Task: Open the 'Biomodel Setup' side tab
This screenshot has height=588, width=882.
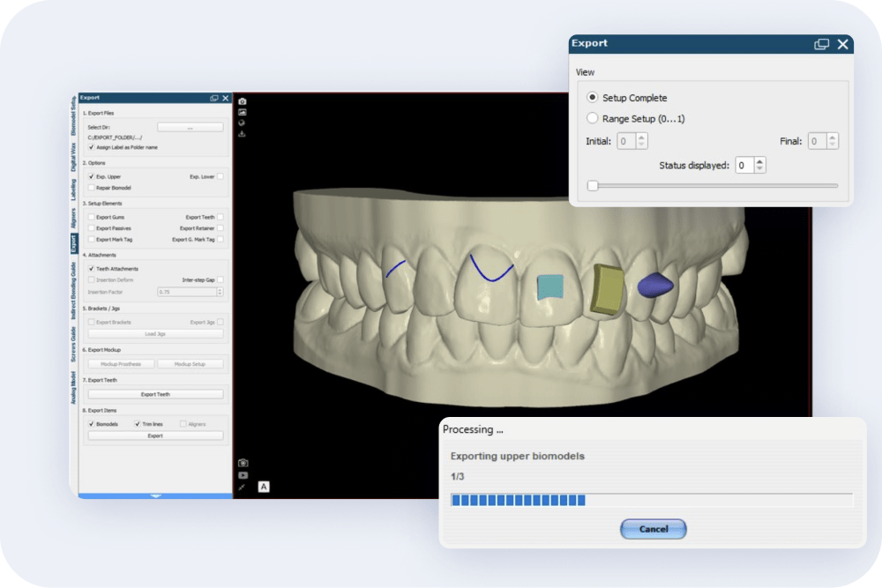Action: point(73,115)
